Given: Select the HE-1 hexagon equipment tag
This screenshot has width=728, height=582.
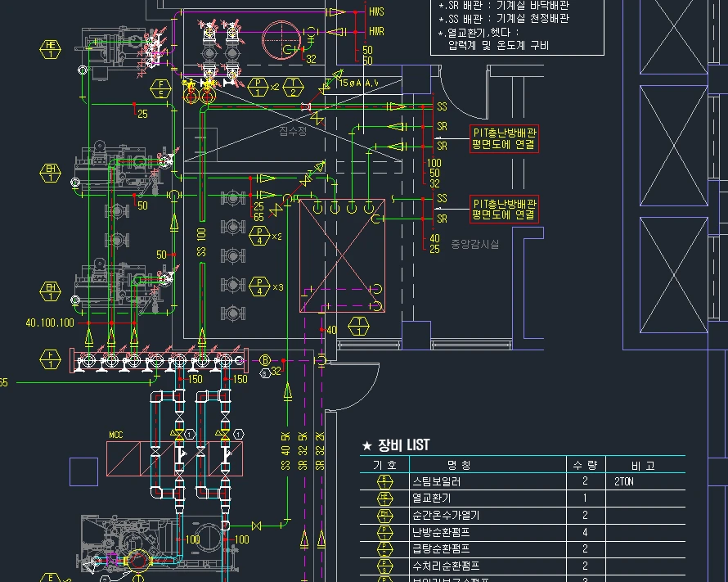Looking at the screenshot, I should click(x=50, y=50).
